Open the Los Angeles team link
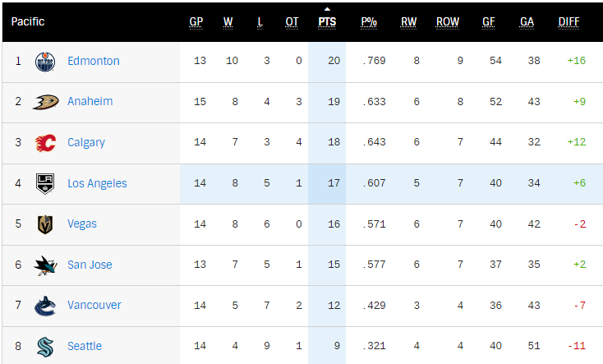Viewport: 603px width, 364px height. click(97, 183)
